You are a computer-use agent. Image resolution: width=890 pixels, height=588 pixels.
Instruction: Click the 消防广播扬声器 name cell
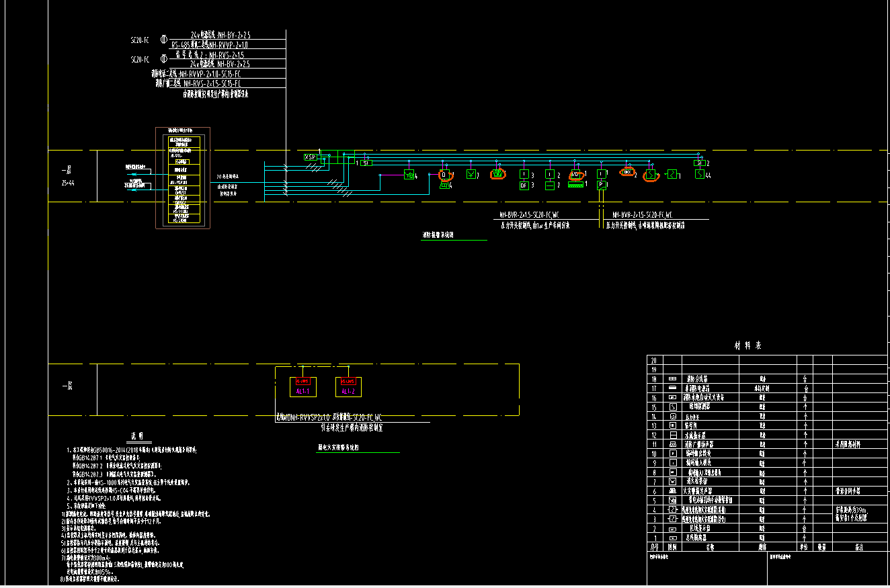click(711, 444)
